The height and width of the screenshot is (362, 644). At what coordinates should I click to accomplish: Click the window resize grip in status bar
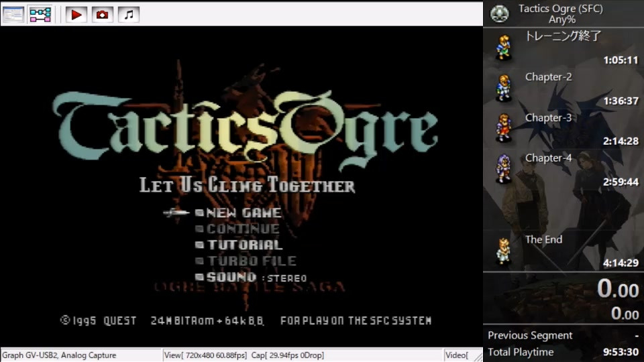478,357
